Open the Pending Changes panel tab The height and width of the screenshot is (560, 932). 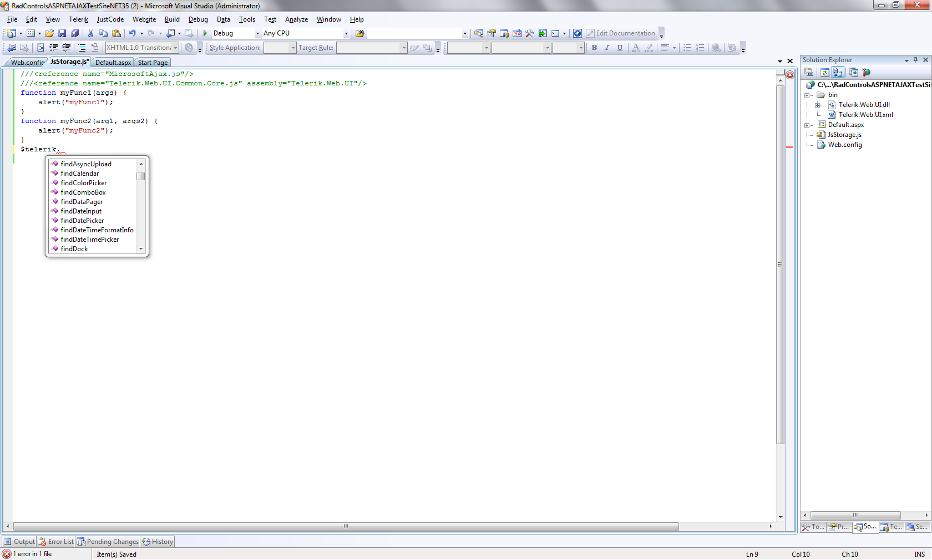(x=108, y=542)
